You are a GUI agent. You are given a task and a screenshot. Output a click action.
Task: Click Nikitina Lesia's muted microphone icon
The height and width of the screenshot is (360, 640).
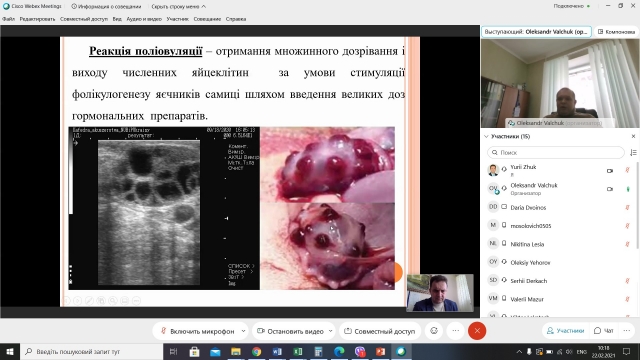(x=627, y=244)
